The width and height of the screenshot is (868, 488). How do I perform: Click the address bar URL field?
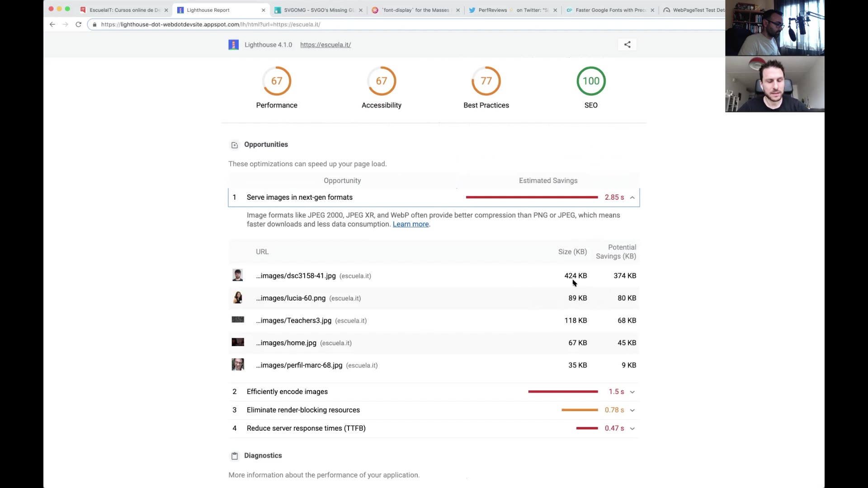pos(407,24)
